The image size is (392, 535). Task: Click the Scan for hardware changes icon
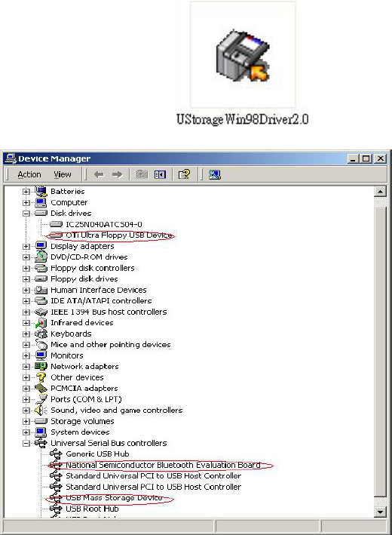click(215, 175)
